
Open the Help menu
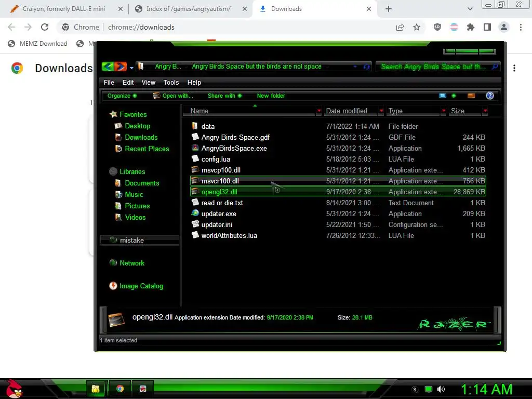[194, 83]
